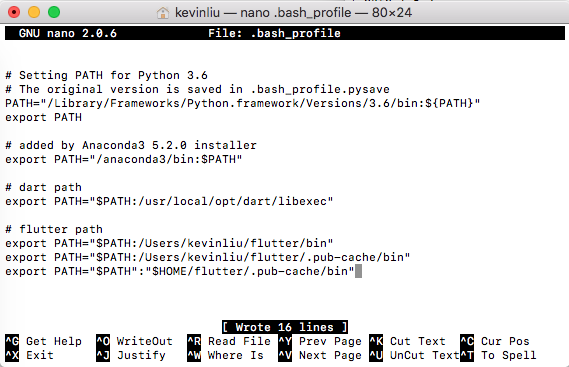Click the ^C Cur Pos shortcut

pyautogui.click(x=495, y=341)
